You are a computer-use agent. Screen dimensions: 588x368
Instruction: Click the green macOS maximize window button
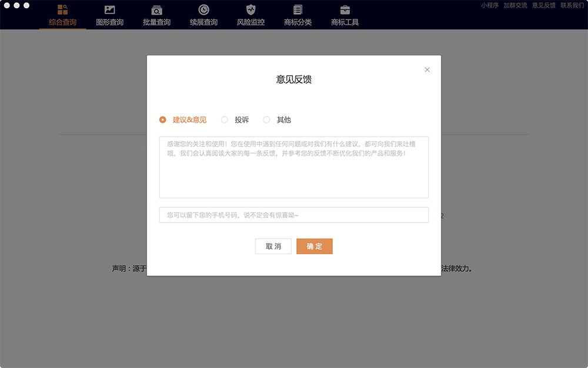pyautogui.click(x=26, y=5)
